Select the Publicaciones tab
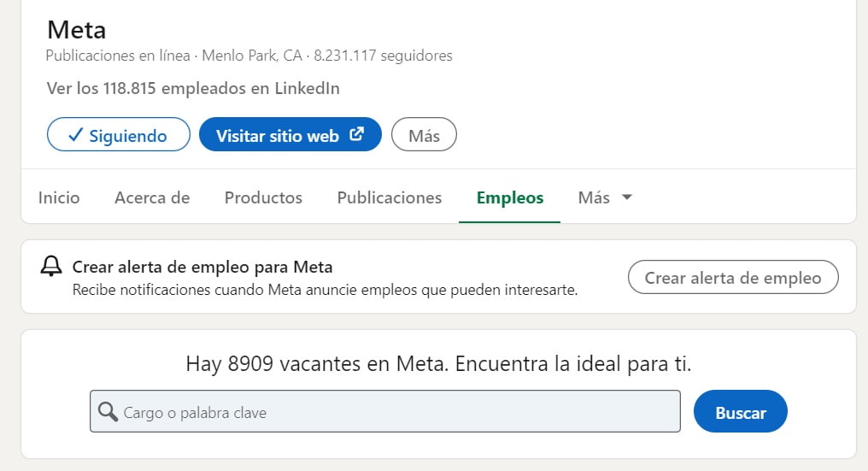868x471 pixels. 390,197
